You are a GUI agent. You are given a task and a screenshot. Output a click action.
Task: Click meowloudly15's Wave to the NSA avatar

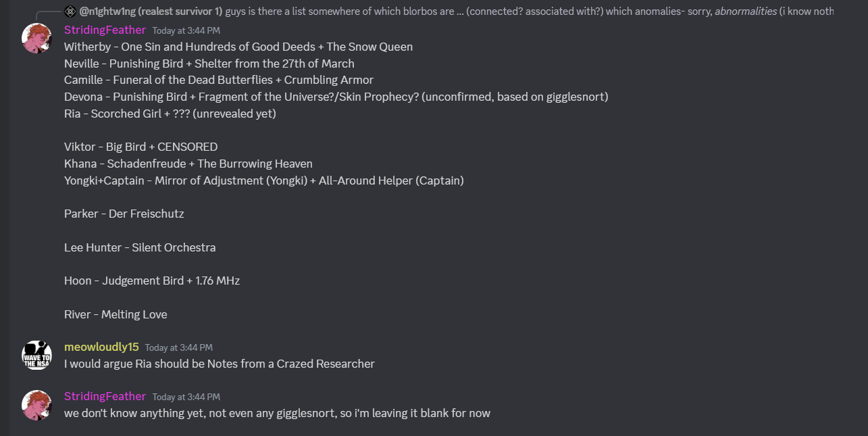(x=37, y=355)
